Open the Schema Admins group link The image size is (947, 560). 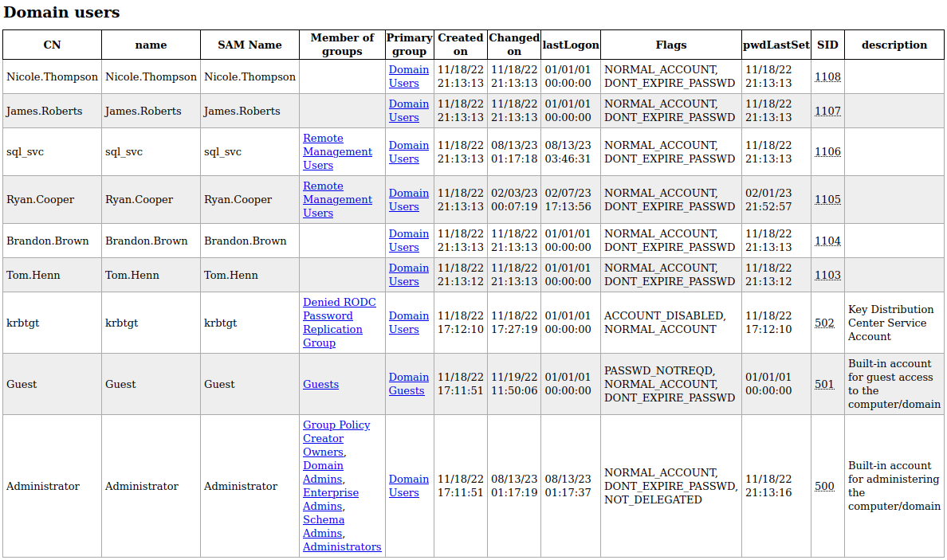point(323,527)
